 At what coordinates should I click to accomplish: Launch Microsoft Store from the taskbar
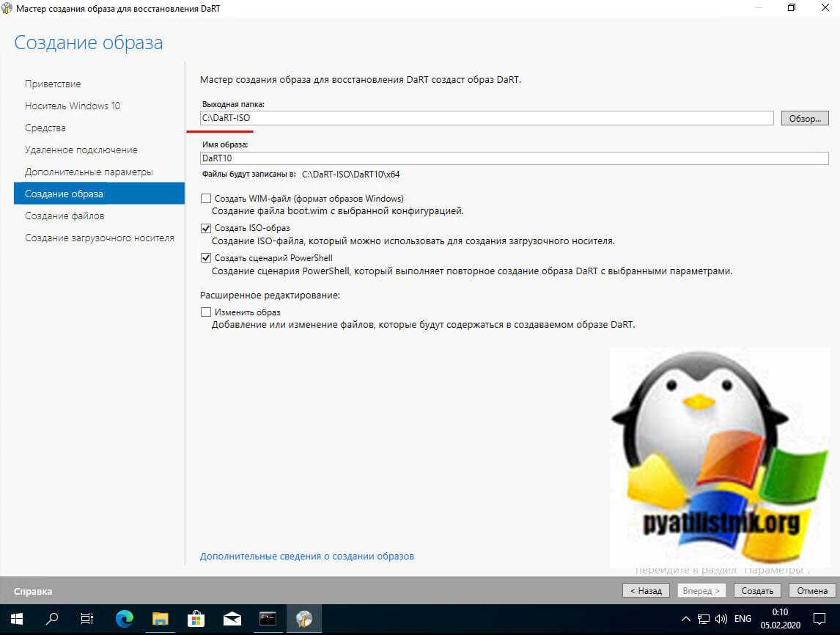pyautogui.click(x=196, y=618)
